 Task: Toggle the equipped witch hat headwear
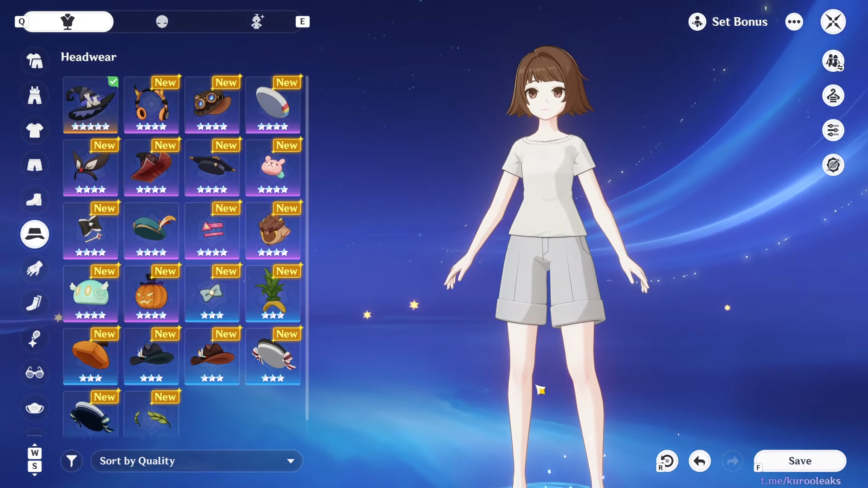coord(90,105)
